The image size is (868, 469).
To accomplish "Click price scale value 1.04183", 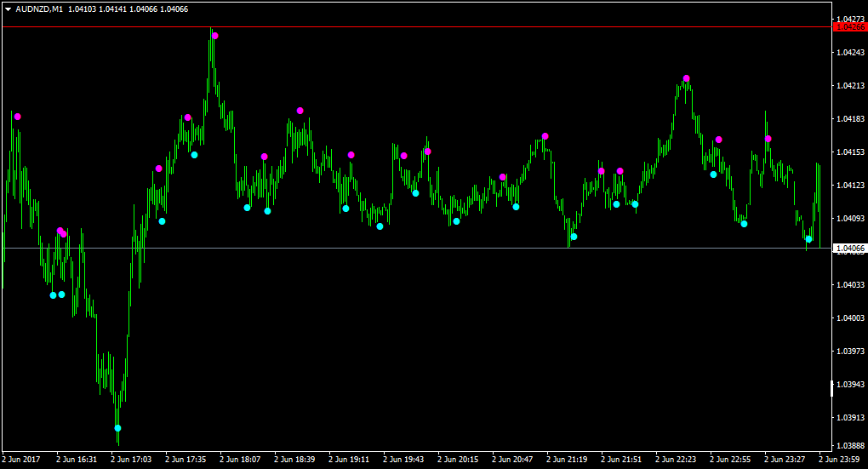I will (x=850, y=119).
